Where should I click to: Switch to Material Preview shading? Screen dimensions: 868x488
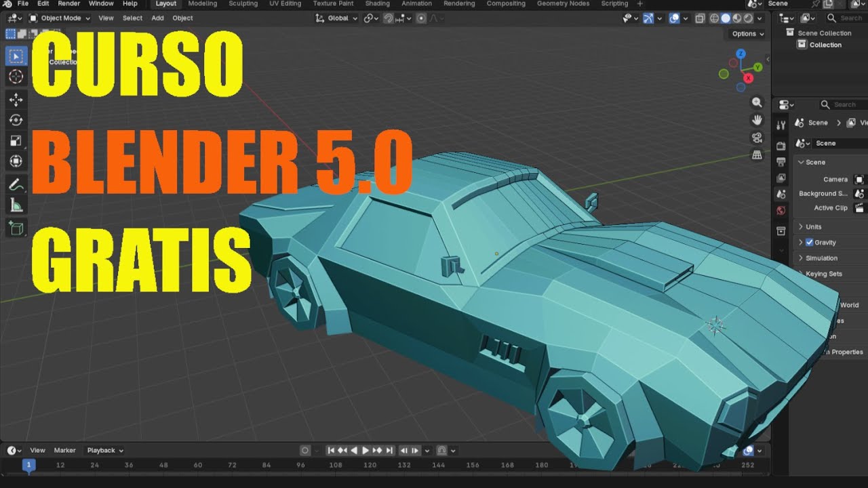click(737, 18)
